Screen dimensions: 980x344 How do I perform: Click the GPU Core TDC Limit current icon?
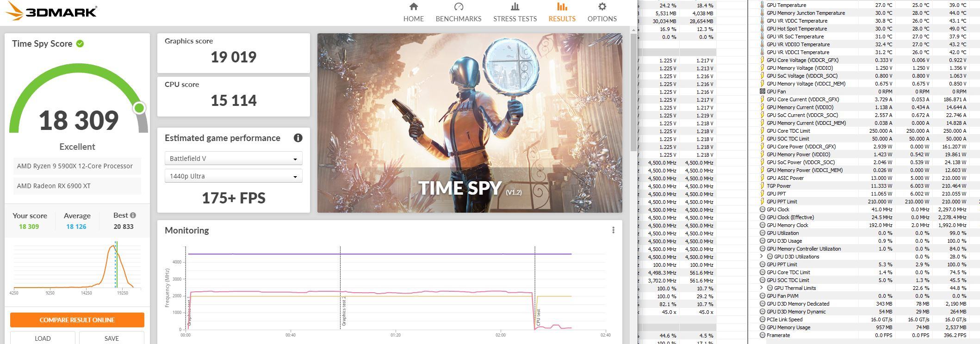point(762,131)
